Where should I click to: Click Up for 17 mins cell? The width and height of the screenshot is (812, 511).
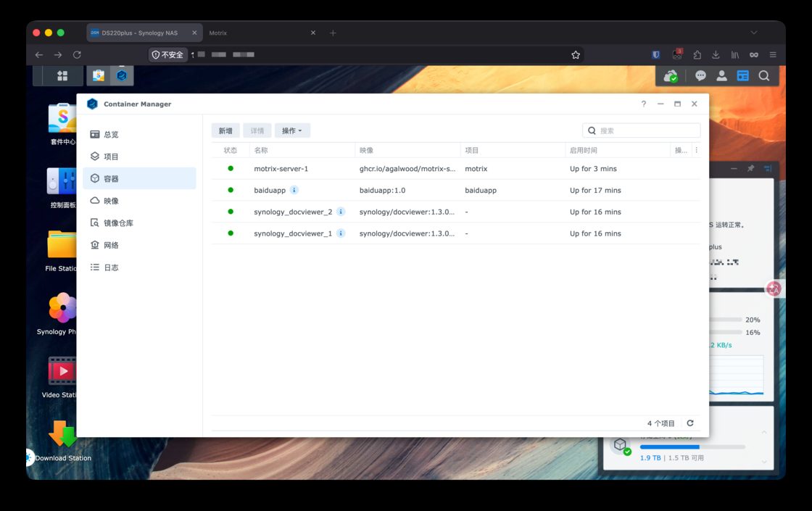coord(595,190)
